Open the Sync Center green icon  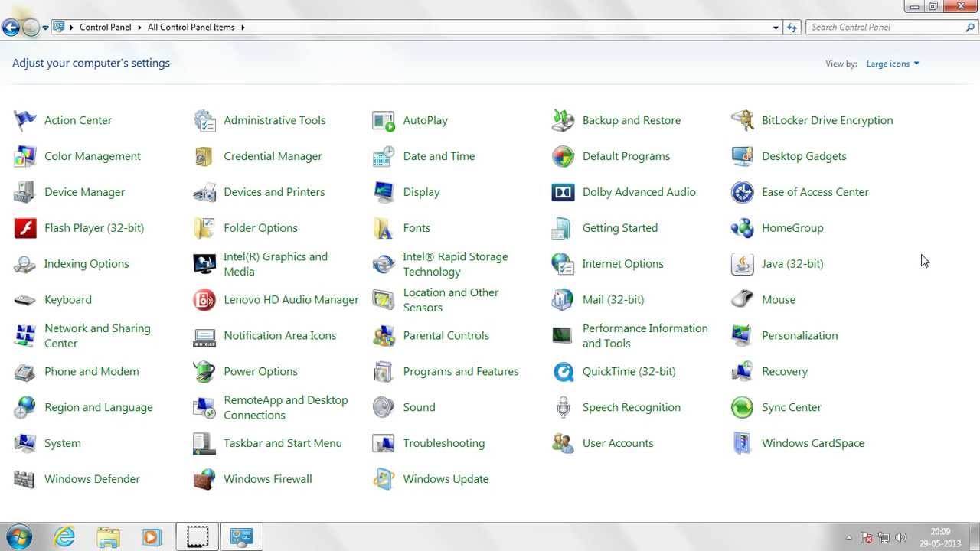click(742, 408)
